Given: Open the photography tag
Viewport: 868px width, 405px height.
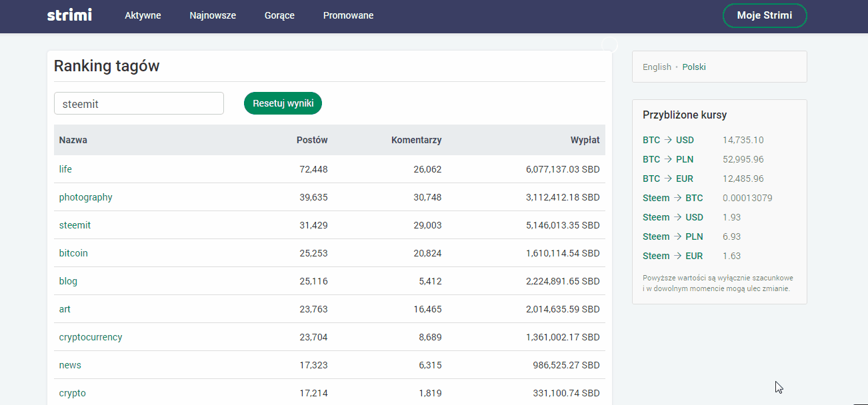Looking at the screenshot, I should [85, 197].
